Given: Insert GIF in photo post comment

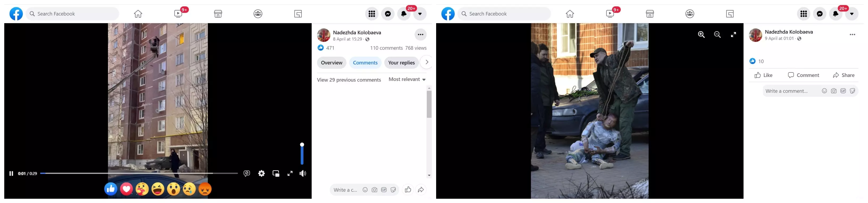Looking at the screenshot, I should point(843,91).
